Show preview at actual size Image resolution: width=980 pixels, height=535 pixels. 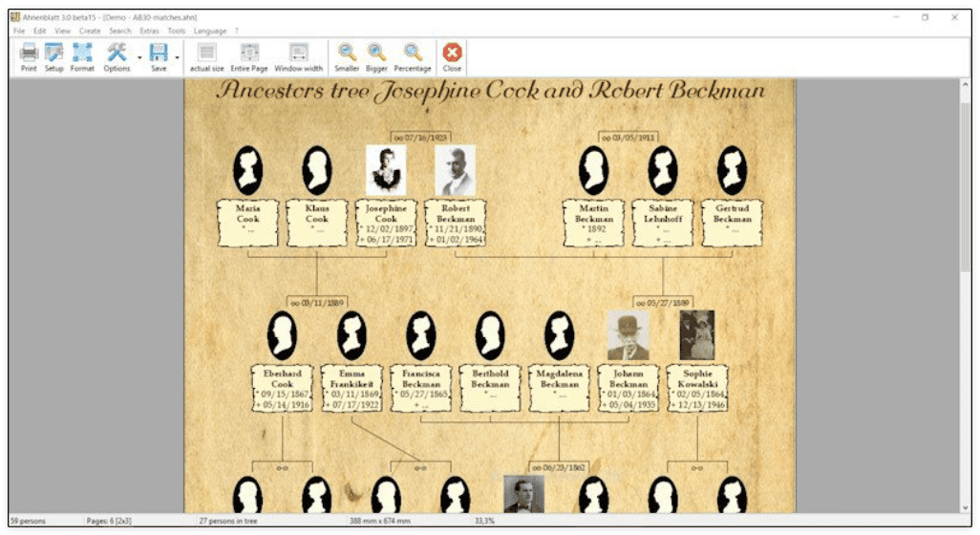point(207,57)
